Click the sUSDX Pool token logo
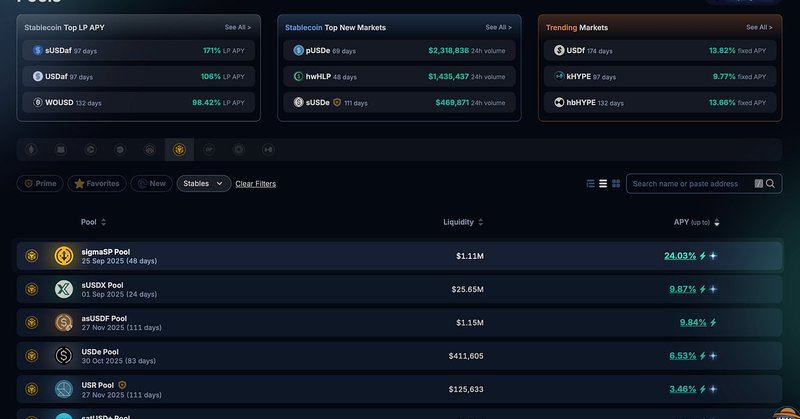 pyautogui.click(x=64, y=289)
